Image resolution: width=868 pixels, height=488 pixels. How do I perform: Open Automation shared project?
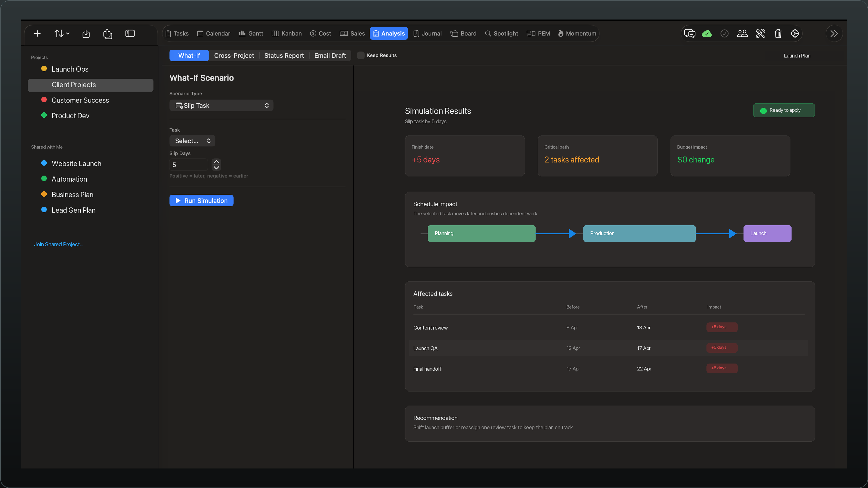[x=90, y=179]
